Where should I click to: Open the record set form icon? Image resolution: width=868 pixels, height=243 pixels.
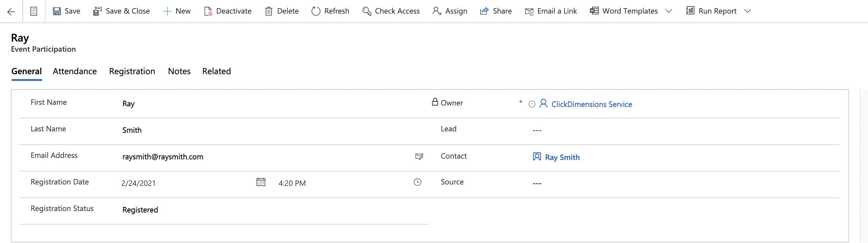34,12
